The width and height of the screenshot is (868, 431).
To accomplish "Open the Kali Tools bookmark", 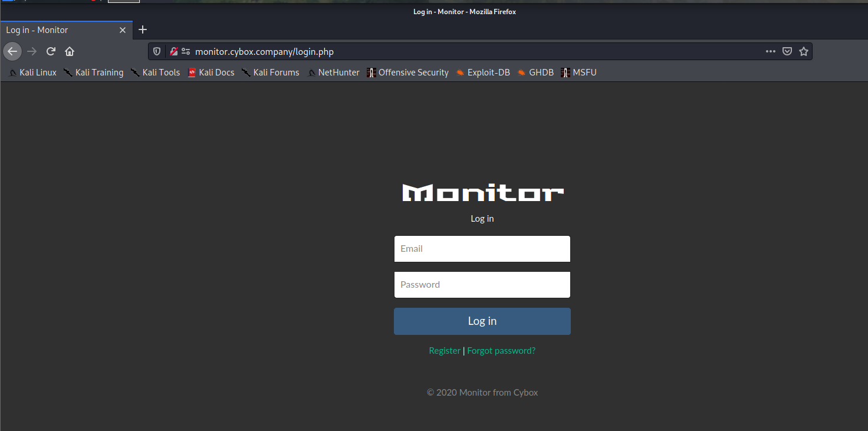I will [156, 73].
